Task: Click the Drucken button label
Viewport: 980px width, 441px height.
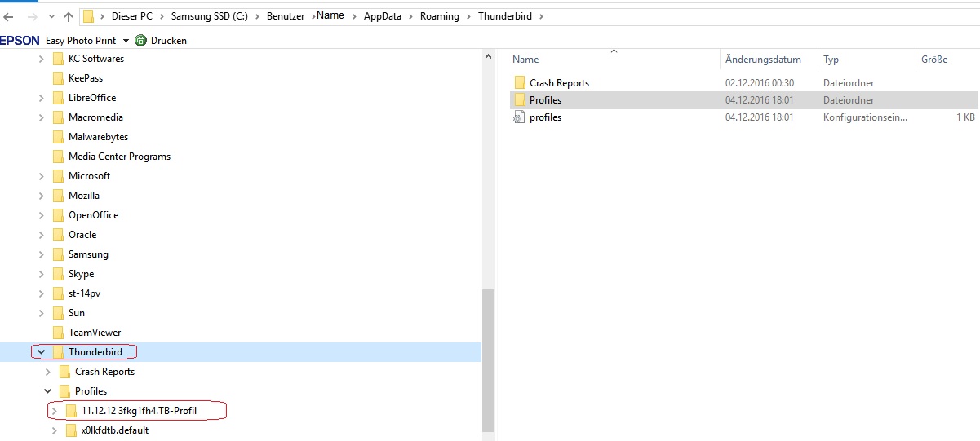Action: tap(169, 41)
